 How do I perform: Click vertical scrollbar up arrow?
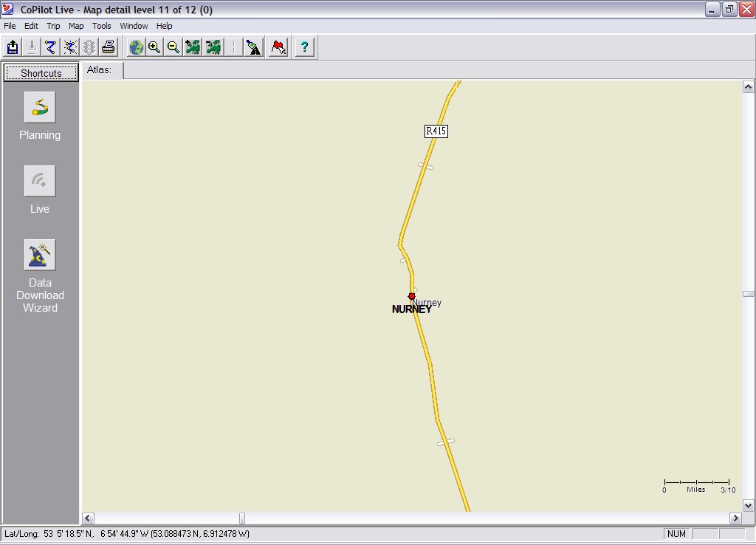749,87
